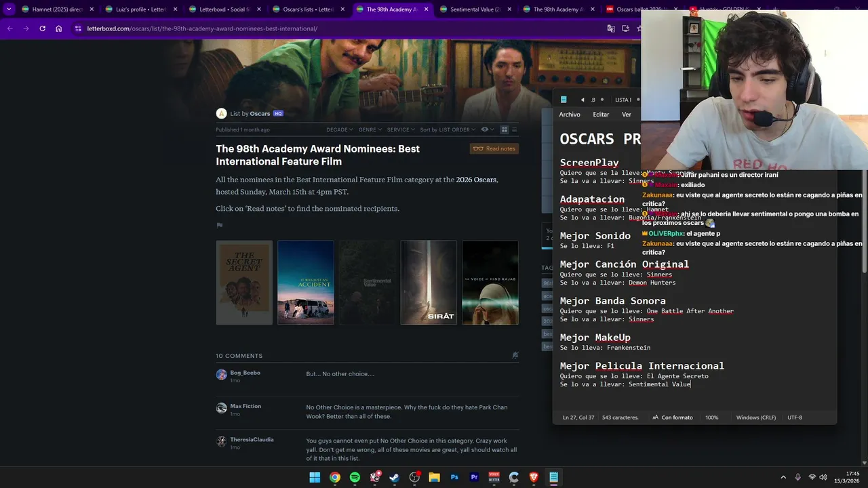This screenshot has height=488, width=868.
Task: Open the 2026 Oscars link
Action: pyautogui.click(x=476, y=180)
